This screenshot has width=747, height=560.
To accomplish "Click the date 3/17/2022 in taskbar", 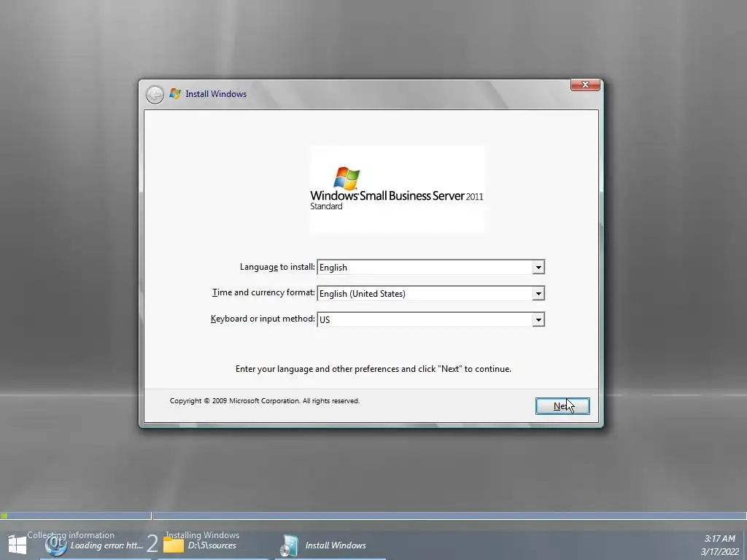I will 719,552.
